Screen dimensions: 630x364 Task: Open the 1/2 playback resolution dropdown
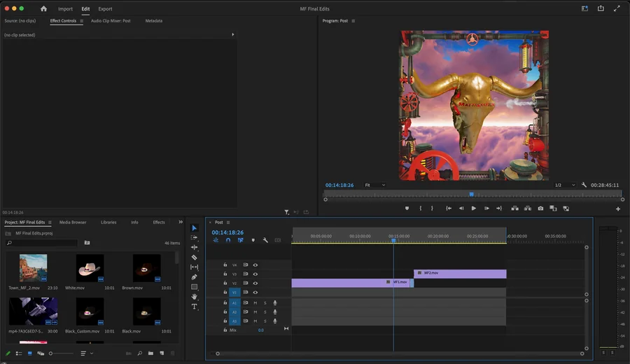(x=565, y=185)
